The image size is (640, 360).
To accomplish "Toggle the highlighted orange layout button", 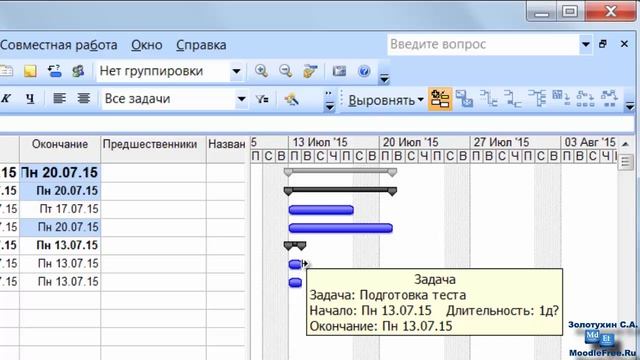I will click(x=440, y=99).
